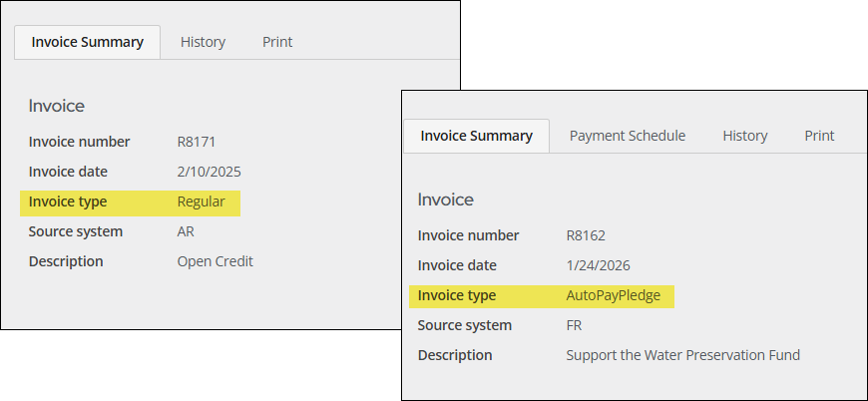The image size is (868, 401).
Task: Select the invoice date 2/10/2025
Action: point(209,172)
